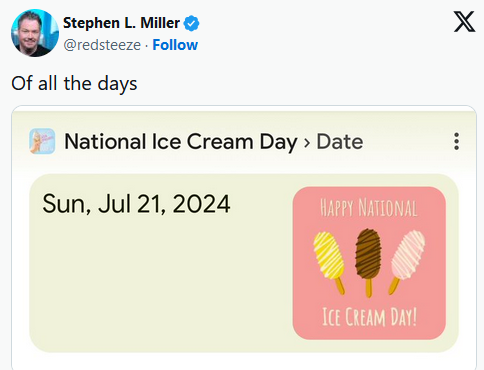Click the X logo
This screenshot has width=484, height=370.
(x=464, y=22)
